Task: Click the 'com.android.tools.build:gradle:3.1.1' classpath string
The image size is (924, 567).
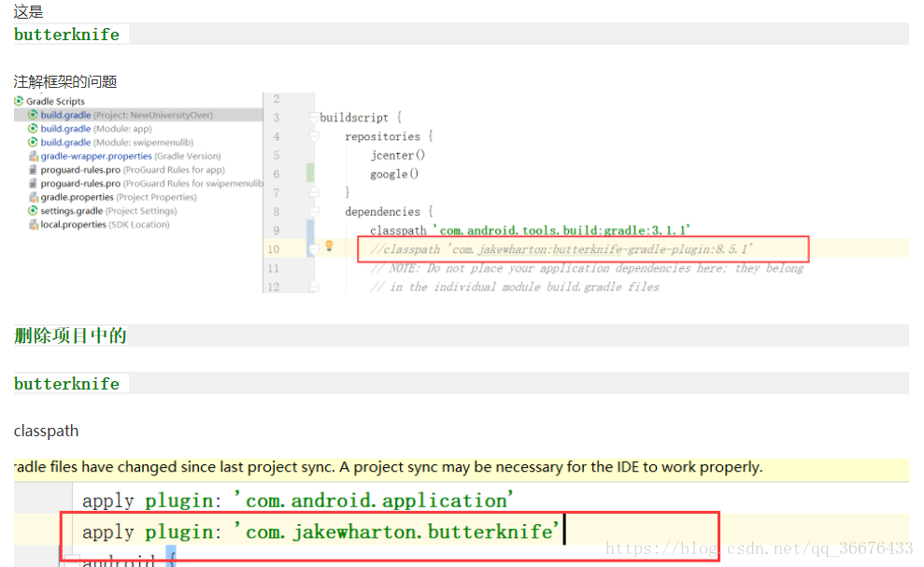Action: [x=562, y=230]
